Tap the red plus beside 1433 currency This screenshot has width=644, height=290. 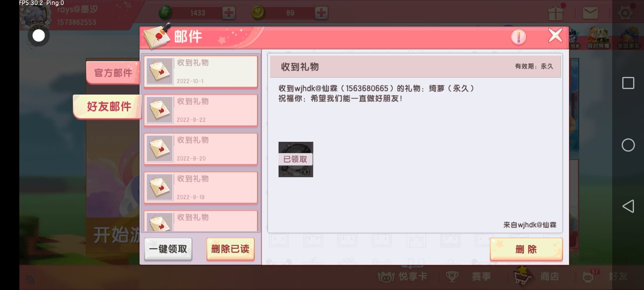229,13
